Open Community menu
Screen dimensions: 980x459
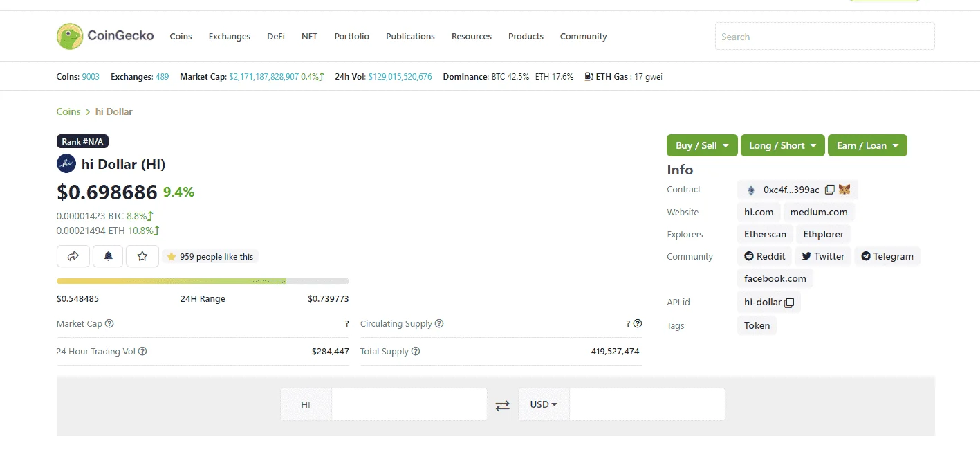click(584, 36)
